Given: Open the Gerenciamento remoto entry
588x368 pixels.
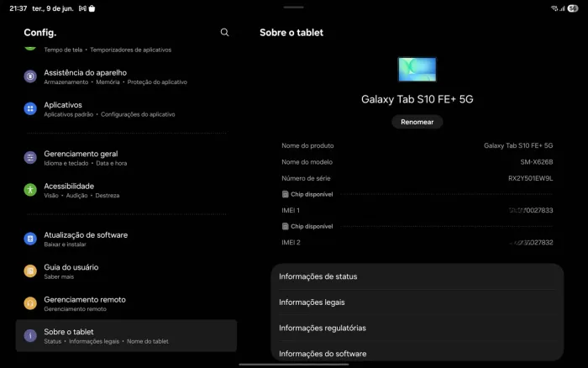Looking at the screenshot, I should click(x=126, y=303).
